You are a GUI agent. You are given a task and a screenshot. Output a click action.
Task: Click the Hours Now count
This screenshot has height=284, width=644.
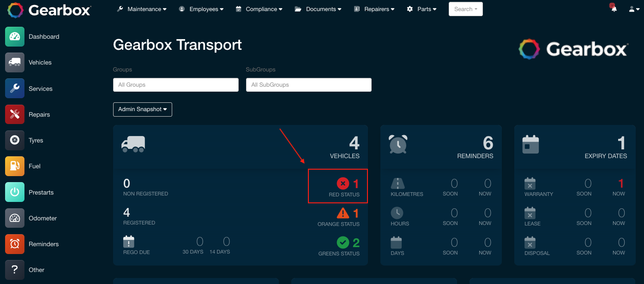[488, 213]
